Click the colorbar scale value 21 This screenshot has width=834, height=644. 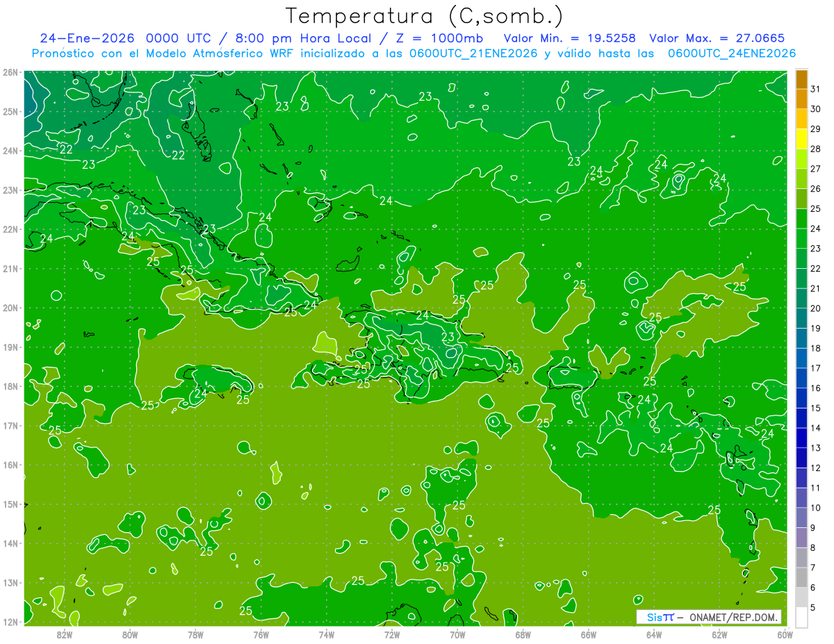pyautogui.click(x=815, y=288)
